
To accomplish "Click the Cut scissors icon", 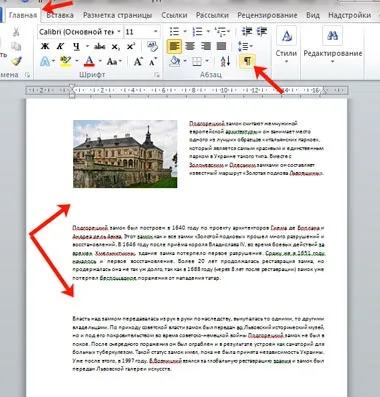I will (16, 32).
